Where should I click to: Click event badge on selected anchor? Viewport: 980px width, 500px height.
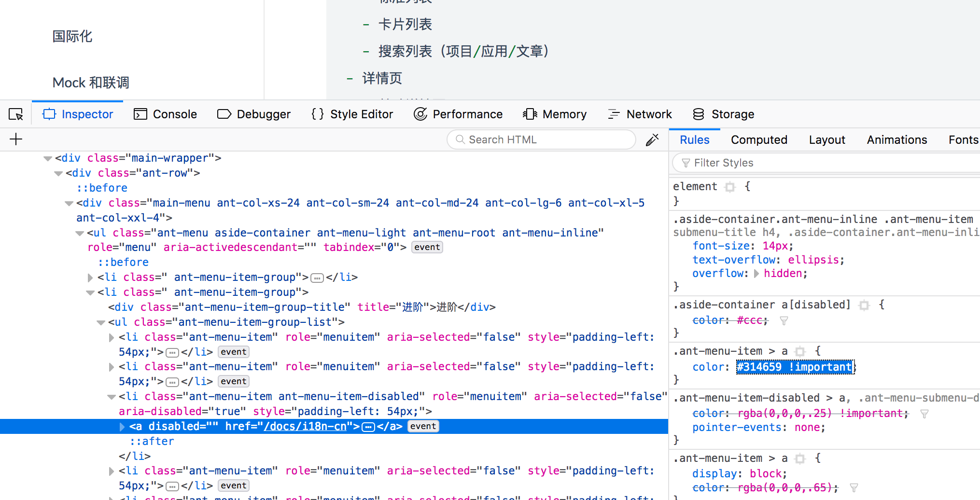tap(423, 426)
